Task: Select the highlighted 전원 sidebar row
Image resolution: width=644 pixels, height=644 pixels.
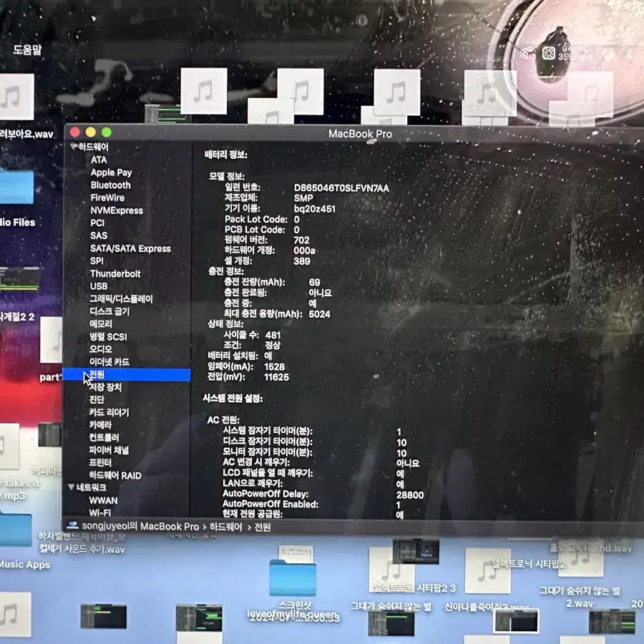Action: [x=127, y=374]
